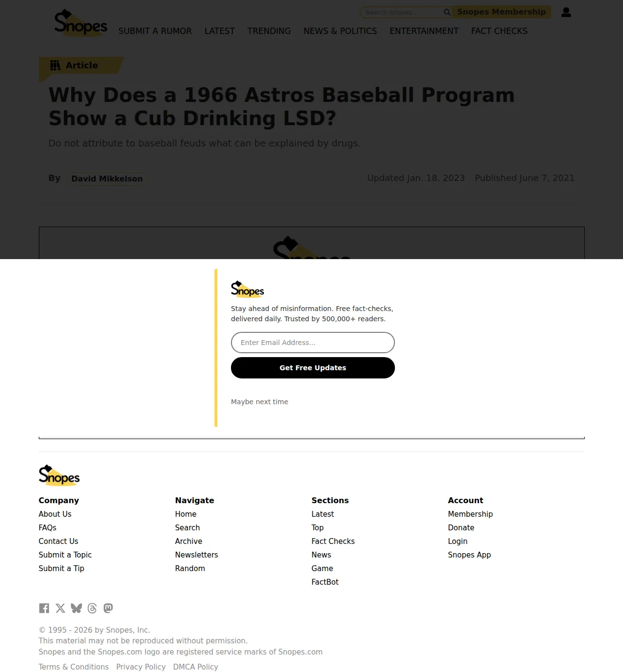Image resolution: width=623 pixels, height=672 pixels.
Task: Open the Latest link under Sections
Action: 323,514
